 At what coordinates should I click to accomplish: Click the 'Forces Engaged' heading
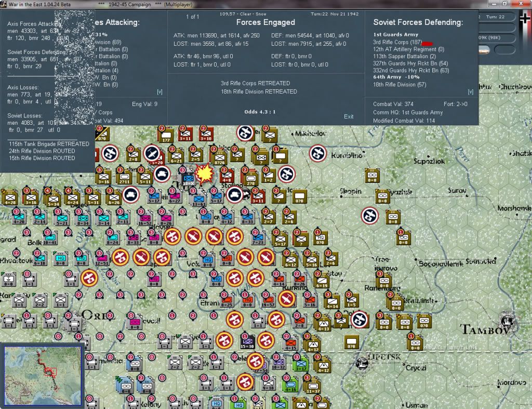pos(265,22)
